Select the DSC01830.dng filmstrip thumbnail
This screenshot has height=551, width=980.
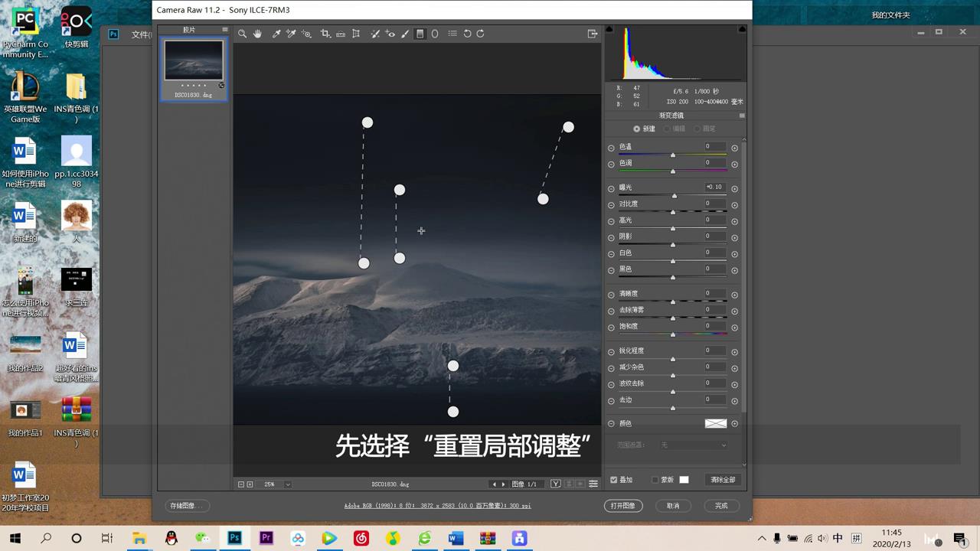[194, 61]
